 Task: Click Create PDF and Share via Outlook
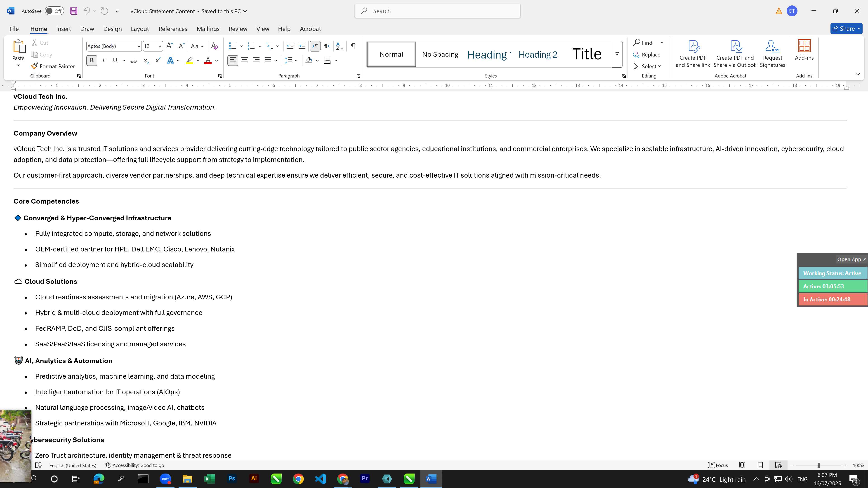(x=735, y=54)
